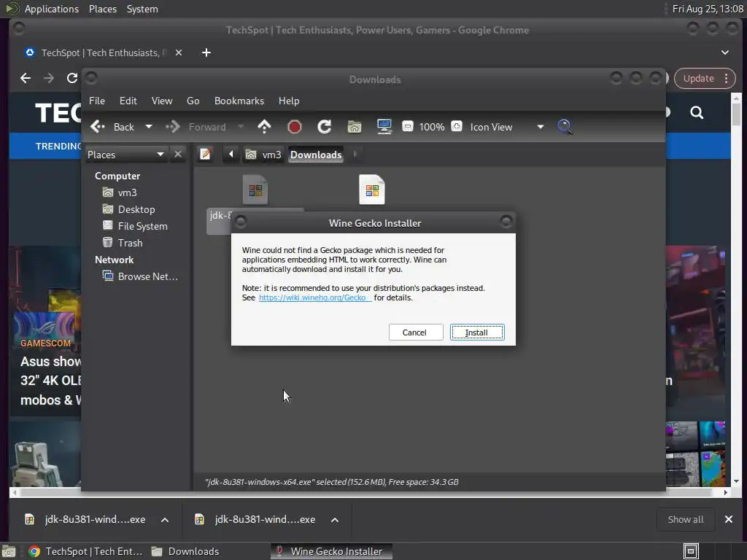747x560 pixels.
Task: Click Chrome's back arrow
Action: pos(26,78)
